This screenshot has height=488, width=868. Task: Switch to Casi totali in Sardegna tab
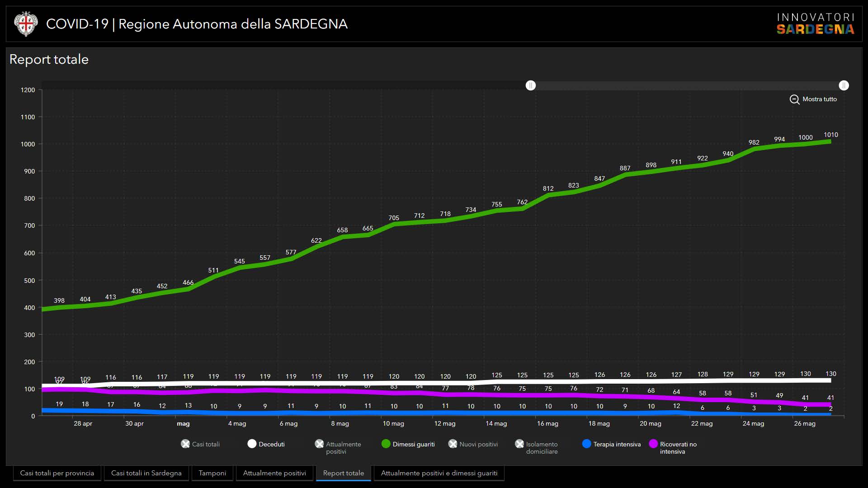[x=146, y=473]
